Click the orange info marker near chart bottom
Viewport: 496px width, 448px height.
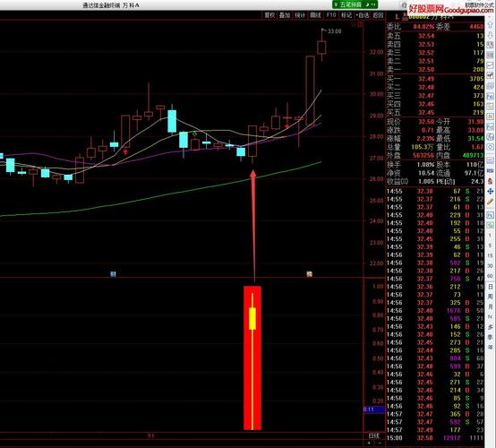310,274
